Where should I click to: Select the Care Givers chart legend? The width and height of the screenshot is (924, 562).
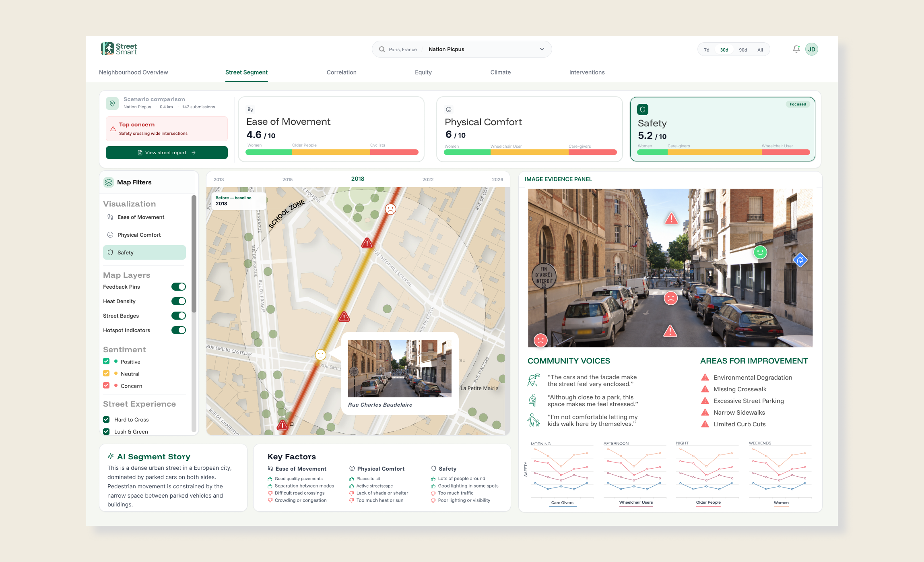coord(562,503)
